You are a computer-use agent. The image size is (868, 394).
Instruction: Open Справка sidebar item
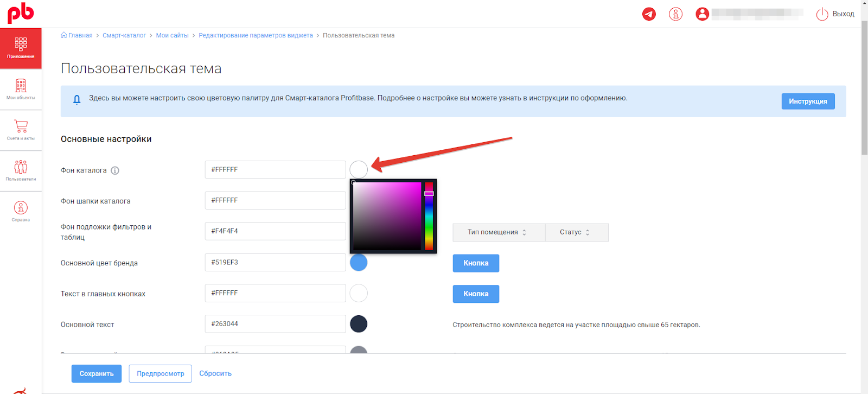point(21,212)
